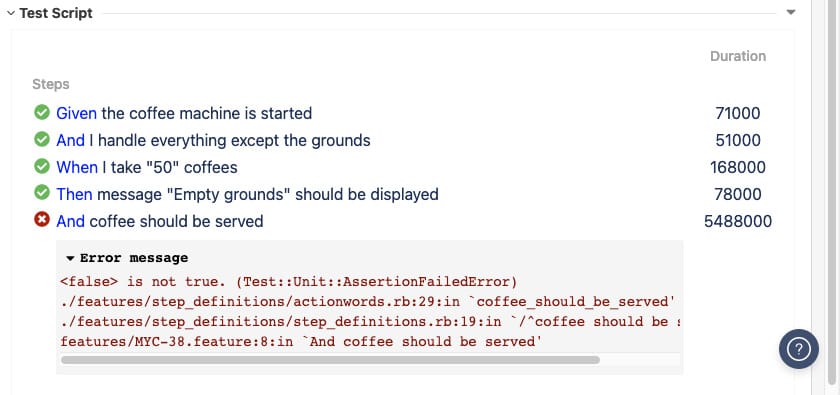This screenshot has width=840, height=395.
Task: Click green check icon beside 'And I handle everything'
Action: tap(42, 139)
